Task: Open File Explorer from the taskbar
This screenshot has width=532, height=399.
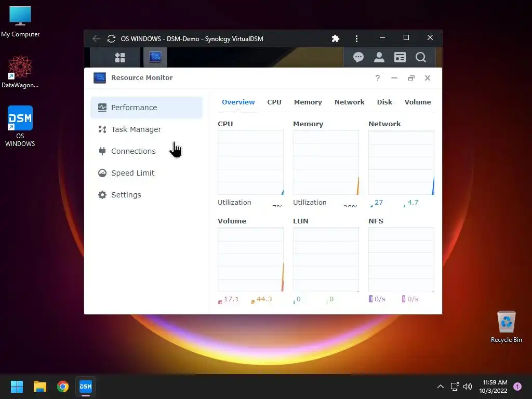Action: pos(39,387)
